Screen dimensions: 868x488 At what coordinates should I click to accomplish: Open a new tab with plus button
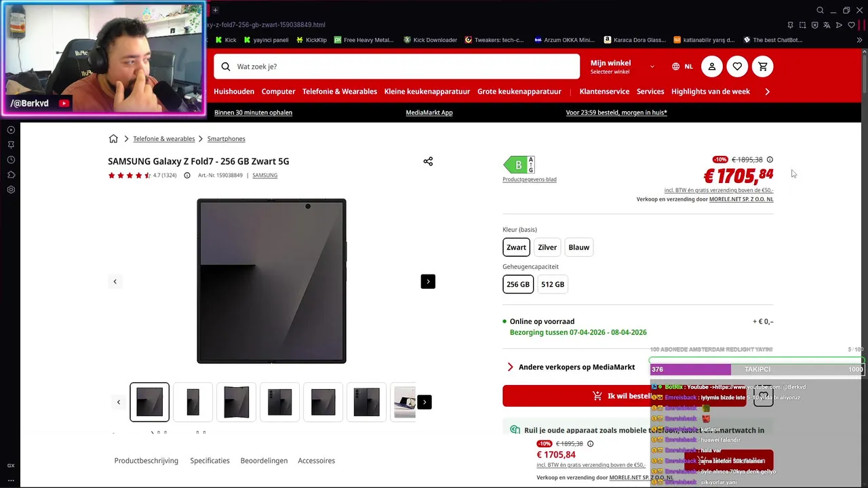pos(215,10)
